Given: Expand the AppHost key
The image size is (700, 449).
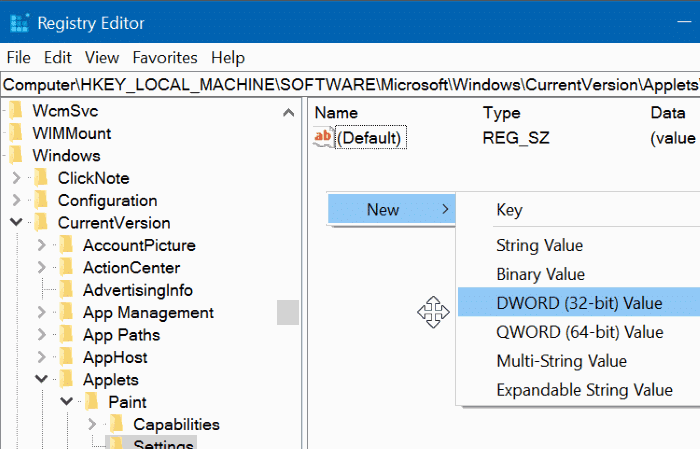Looking at the screenshot, I should point(42,357).
